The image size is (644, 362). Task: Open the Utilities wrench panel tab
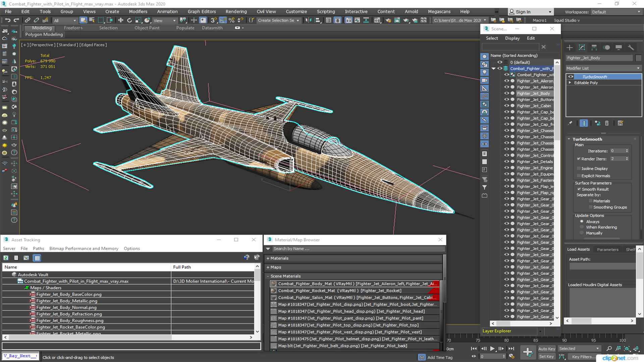[631, 48]
